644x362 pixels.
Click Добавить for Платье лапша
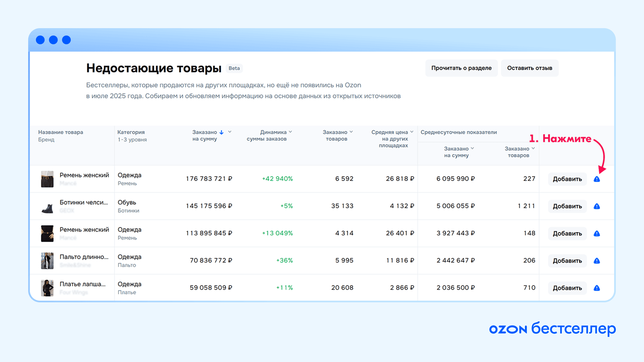pos(567,288)
